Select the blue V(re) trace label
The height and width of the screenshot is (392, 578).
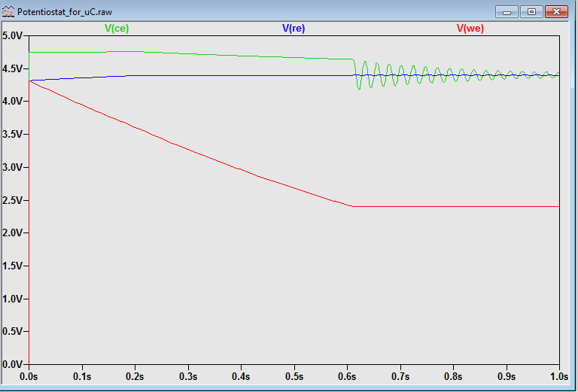tap(294, 29)
